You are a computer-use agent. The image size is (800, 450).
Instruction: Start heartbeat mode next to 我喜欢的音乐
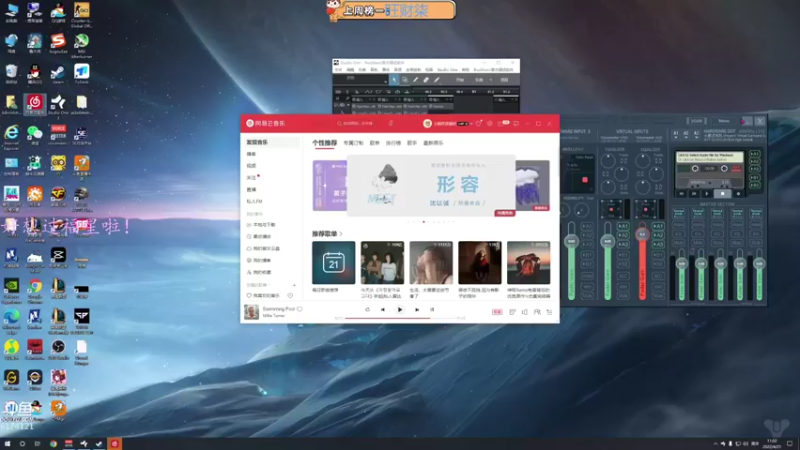coord(290,295)
